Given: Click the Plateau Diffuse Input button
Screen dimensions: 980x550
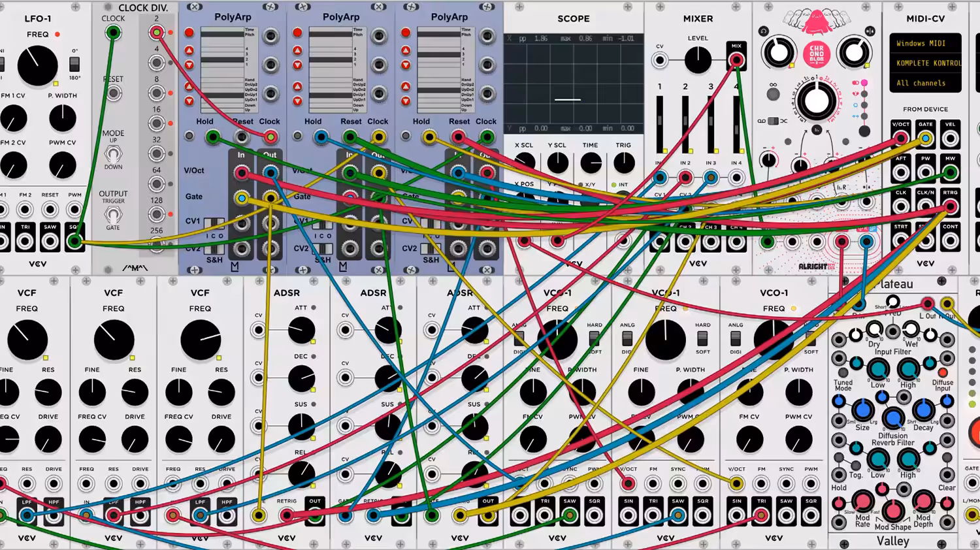Looking at the screenshot, I should [943, 373].
